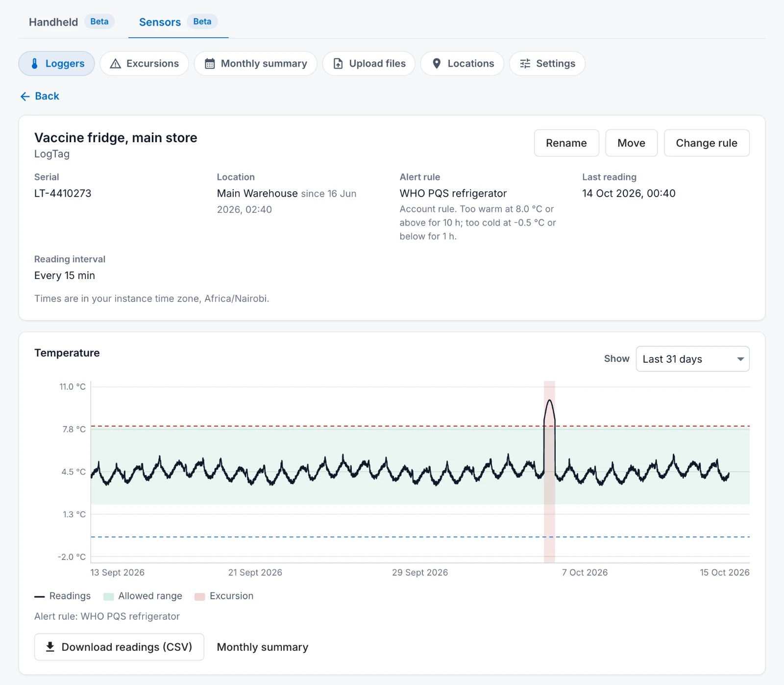Image resolution: width=784 pixels, height=685 pixels.
Task: Click the 'Main Warehouse' location text
Action: (257, 193)
